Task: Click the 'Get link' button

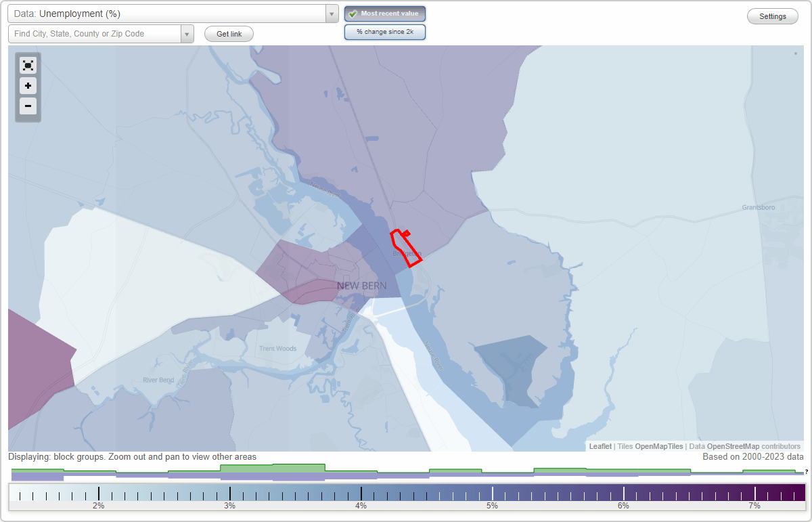Action: click(x=228, y=34)
